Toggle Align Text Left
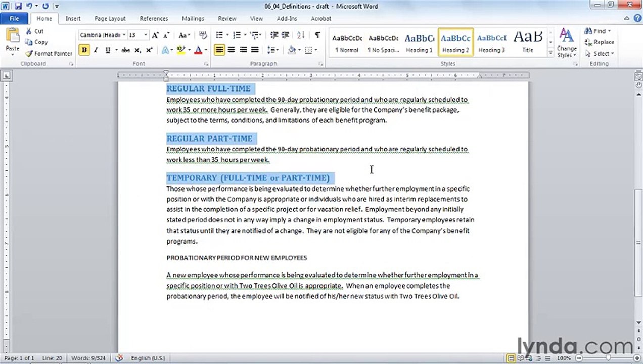 (219, 50)
